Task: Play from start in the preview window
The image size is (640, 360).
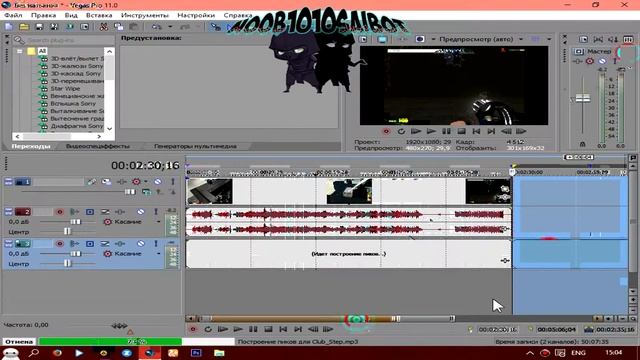Action: tap(416, 131)
